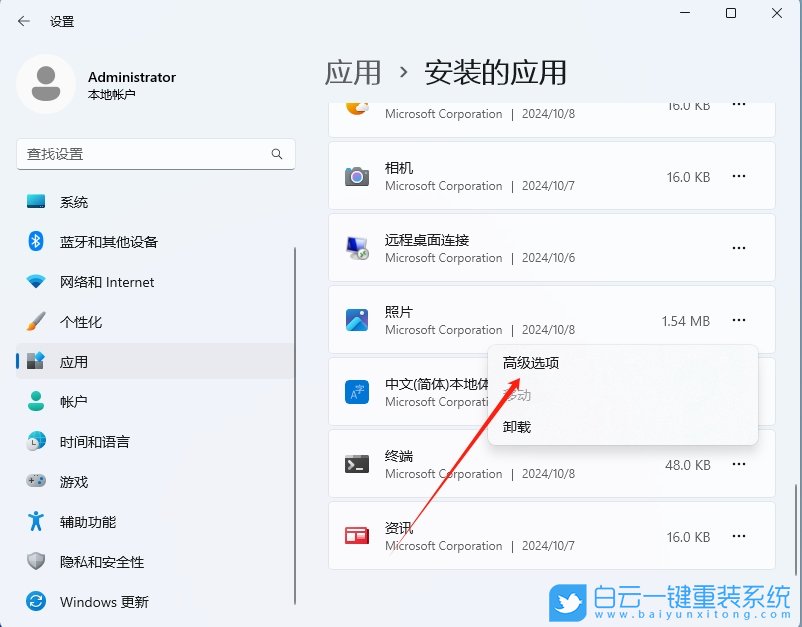Expand options for 远程桌面连接

[739, 248]
